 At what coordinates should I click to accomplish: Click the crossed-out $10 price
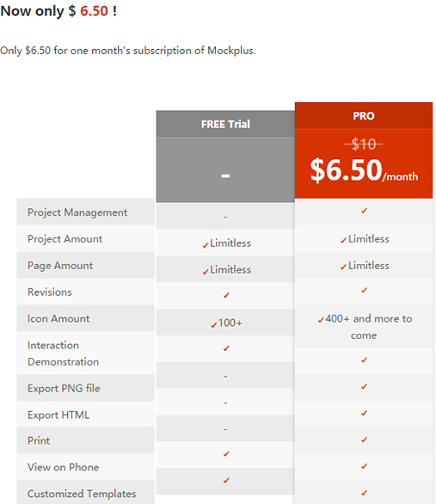pos(364,144)
